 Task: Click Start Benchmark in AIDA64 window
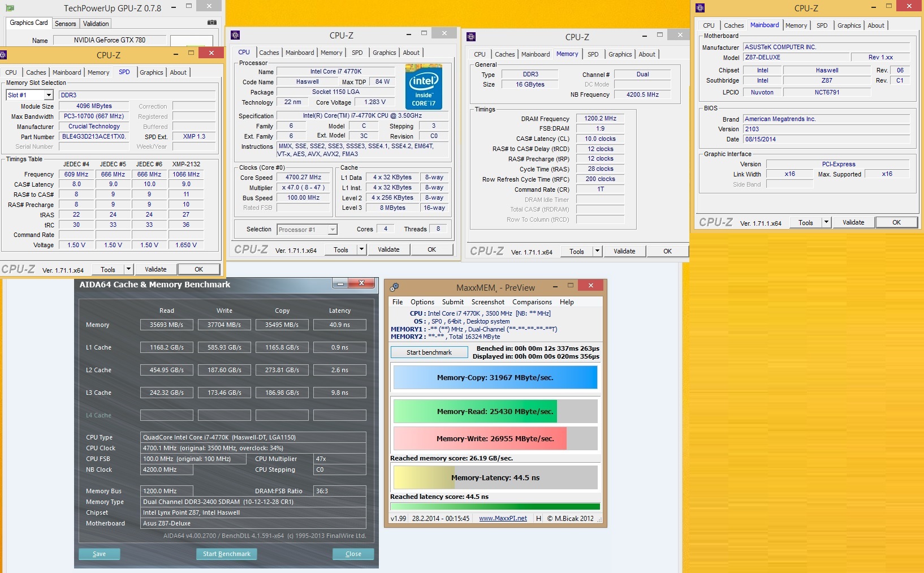pos(226,554)
